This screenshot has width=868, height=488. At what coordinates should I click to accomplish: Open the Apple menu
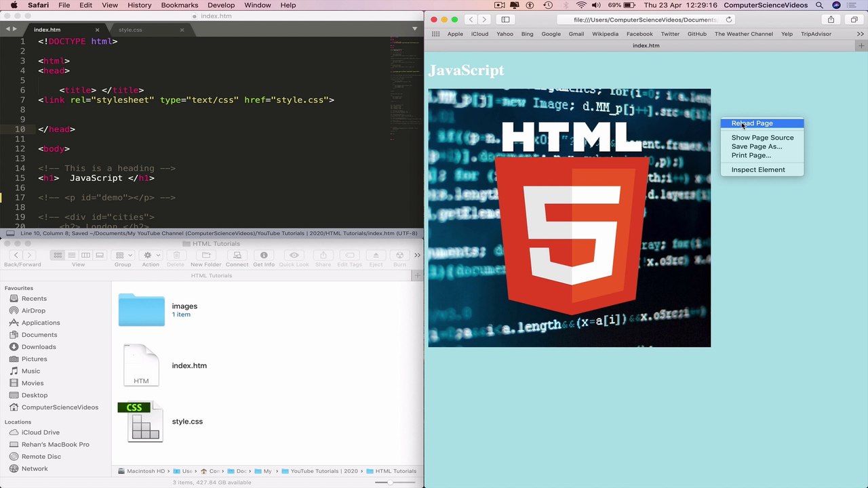pyautogui.click(x=14, y=5)
